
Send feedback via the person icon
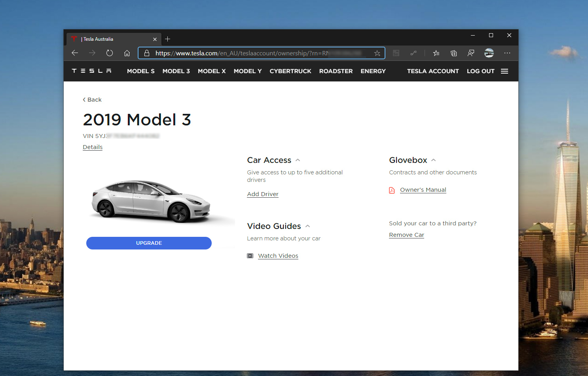click(471, 53)
